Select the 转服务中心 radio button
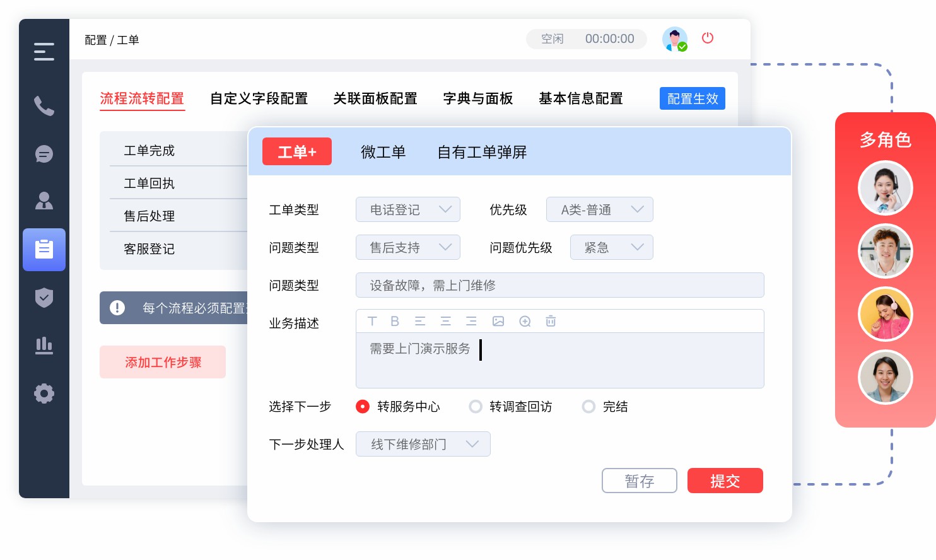 point(363,407)
